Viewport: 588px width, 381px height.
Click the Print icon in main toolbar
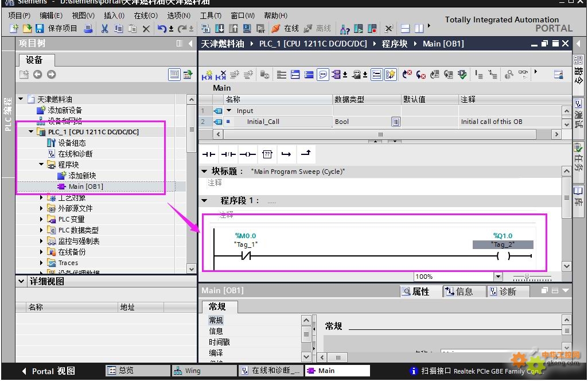(88, 29)
